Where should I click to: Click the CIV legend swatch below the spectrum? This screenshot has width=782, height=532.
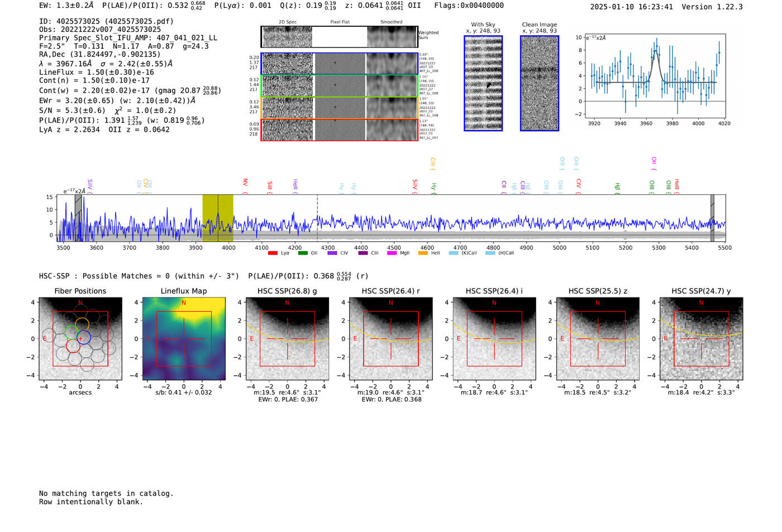click(332, 253)
